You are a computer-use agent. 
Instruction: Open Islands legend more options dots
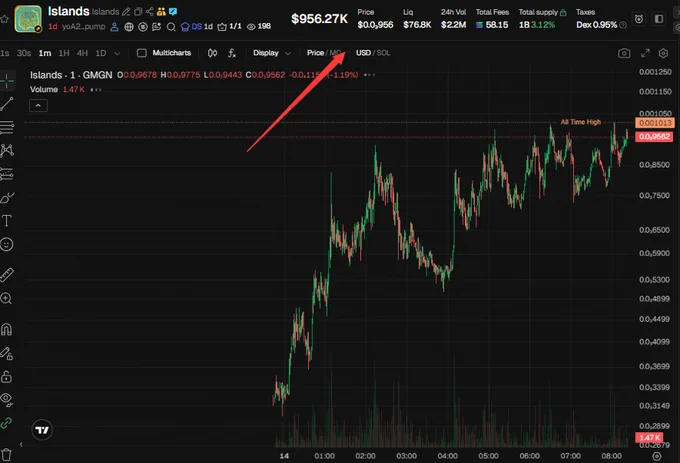click(369, 75)
